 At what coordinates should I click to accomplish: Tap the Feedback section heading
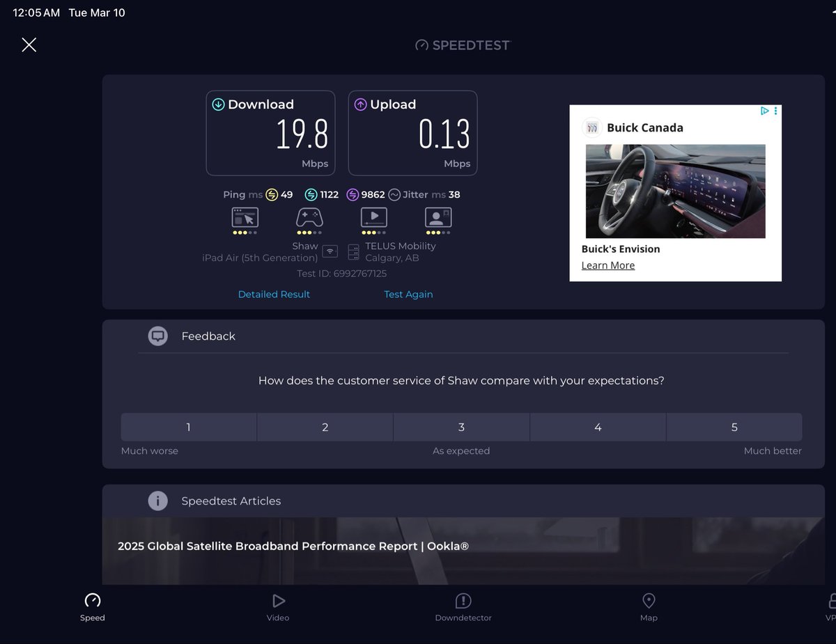coord(208,336)
